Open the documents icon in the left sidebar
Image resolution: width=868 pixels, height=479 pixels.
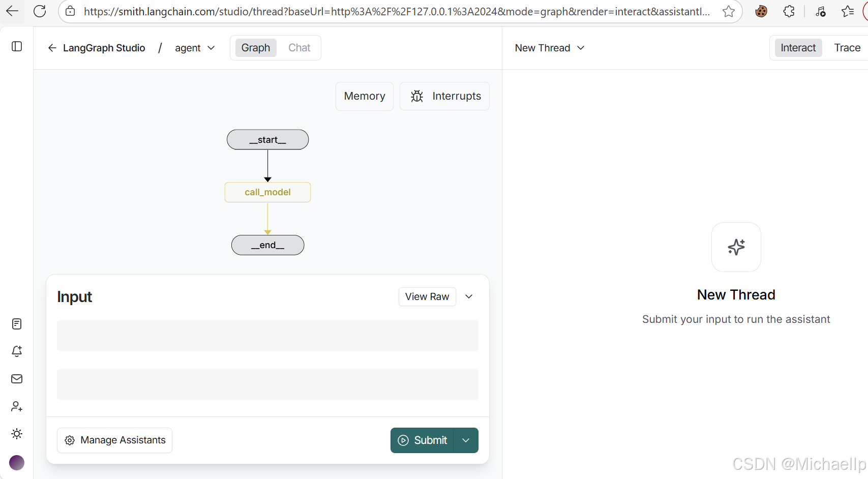point(17,324)
